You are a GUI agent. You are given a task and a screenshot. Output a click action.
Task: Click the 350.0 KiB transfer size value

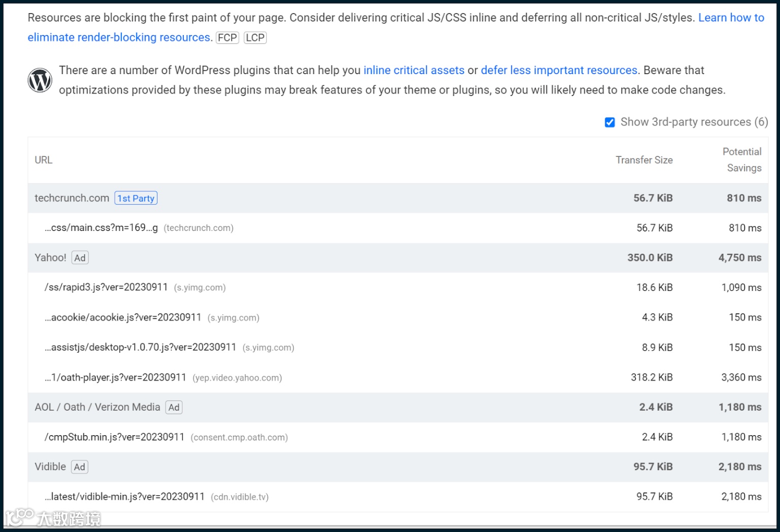pos(650,258)
